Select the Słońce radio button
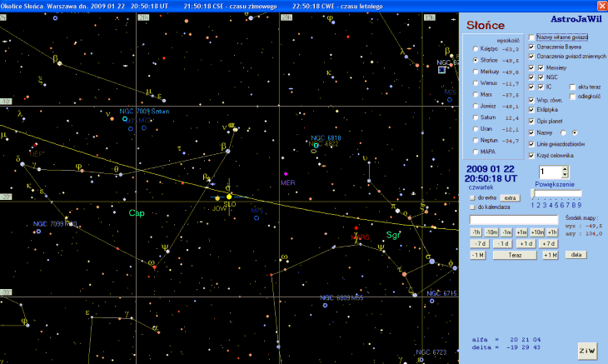 [x=476, y=61]
